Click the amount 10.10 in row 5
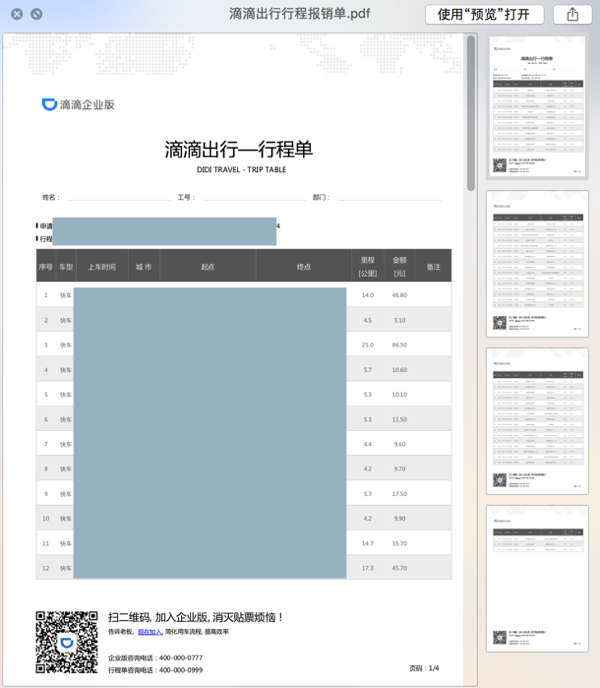 [x=399, y=394]
